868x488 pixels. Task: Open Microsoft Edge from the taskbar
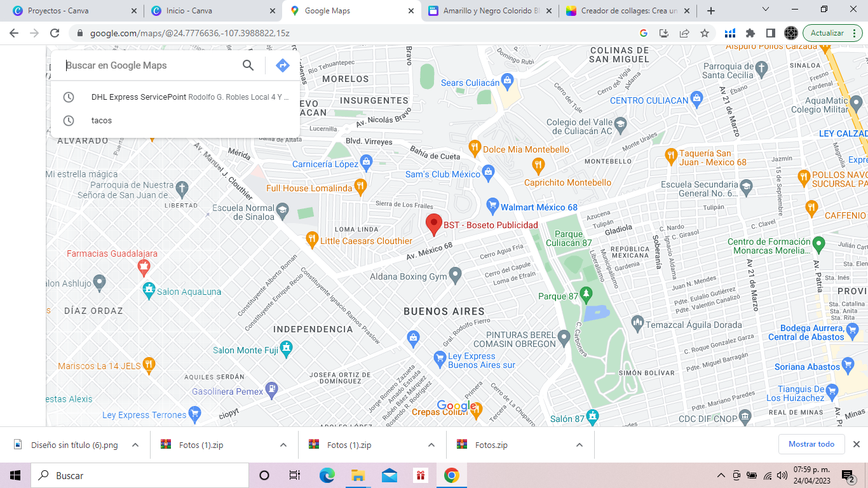327,475
